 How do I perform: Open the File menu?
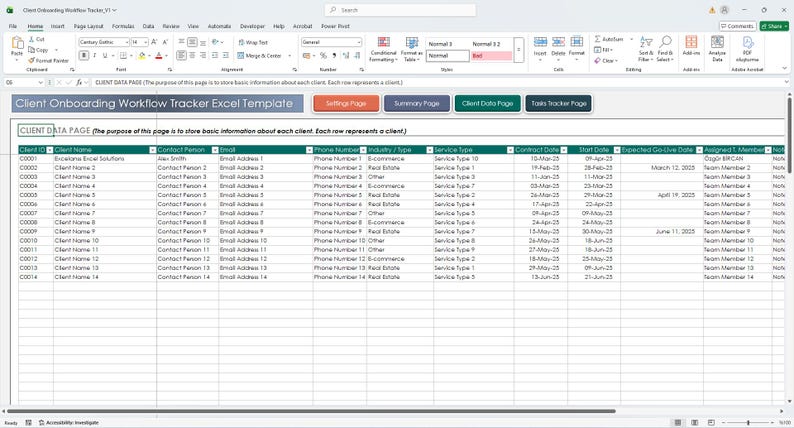click(13, 26)
